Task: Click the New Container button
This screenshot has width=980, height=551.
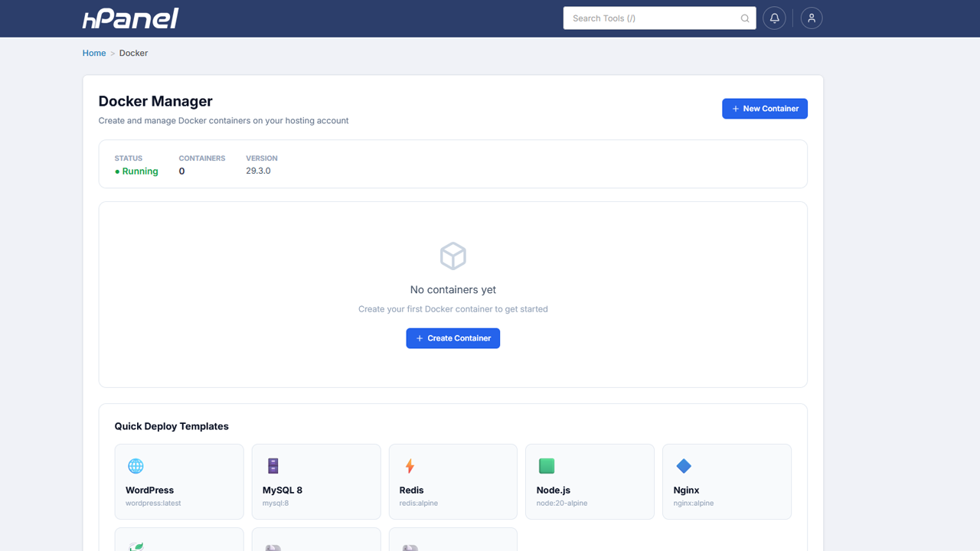Action: click(x=765, y=109)
